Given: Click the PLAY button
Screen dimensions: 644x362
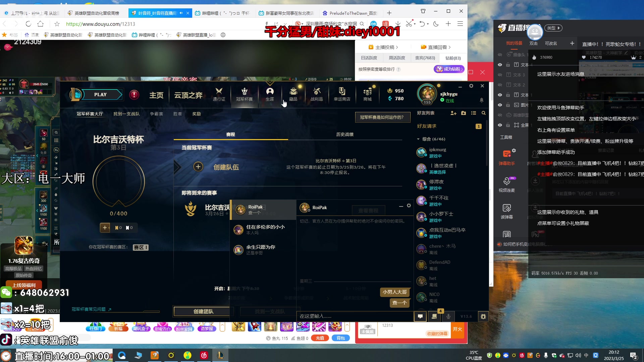Looking at the screenshot, I should tap(100, 95).
